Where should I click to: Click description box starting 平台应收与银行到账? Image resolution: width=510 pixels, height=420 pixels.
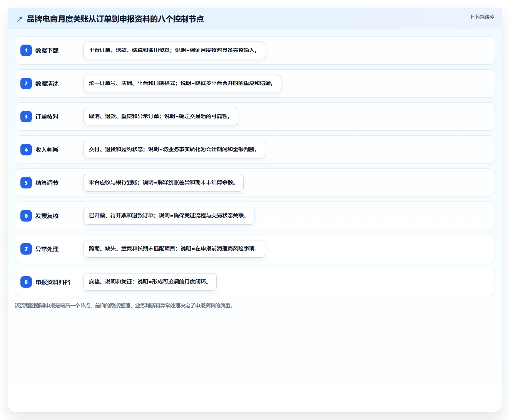(x=164, y=183)
